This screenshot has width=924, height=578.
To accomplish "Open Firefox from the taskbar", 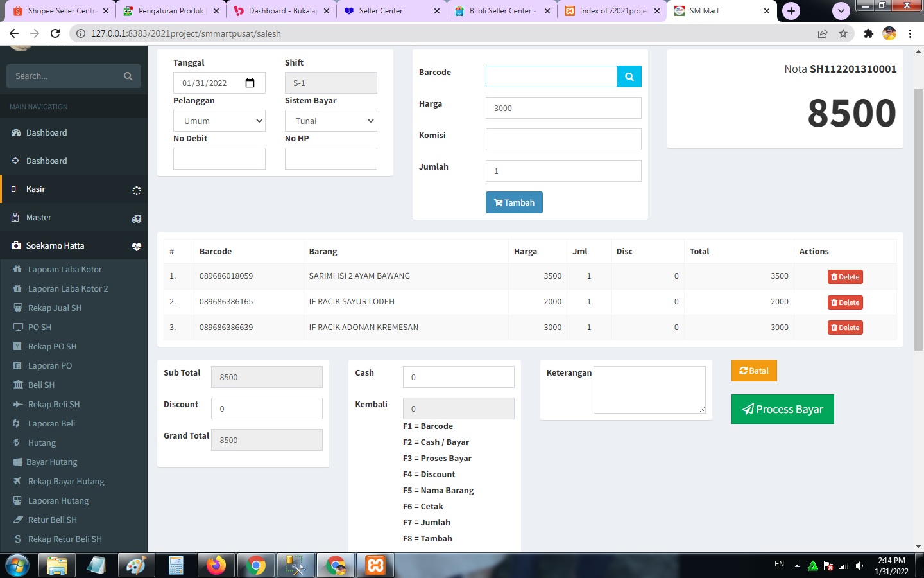I will tap(216, 565).
